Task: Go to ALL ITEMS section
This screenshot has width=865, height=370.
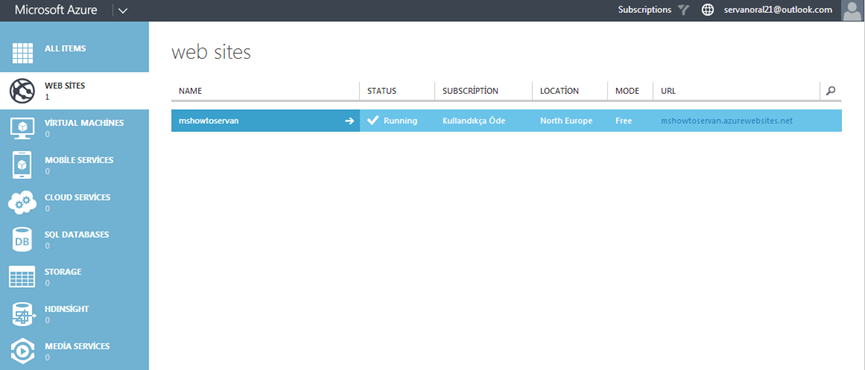Action: pos(65,49)
